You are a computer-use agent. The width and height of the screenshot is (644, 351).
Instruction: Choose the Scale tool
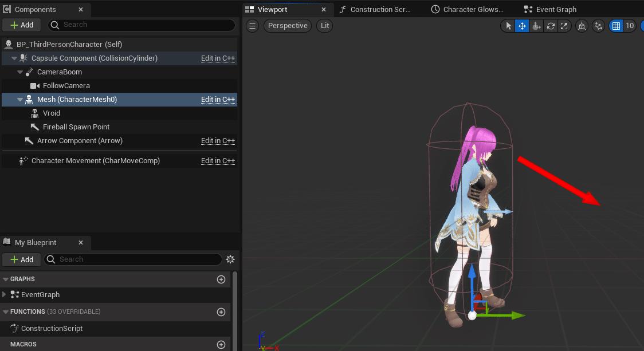point(564,26)
